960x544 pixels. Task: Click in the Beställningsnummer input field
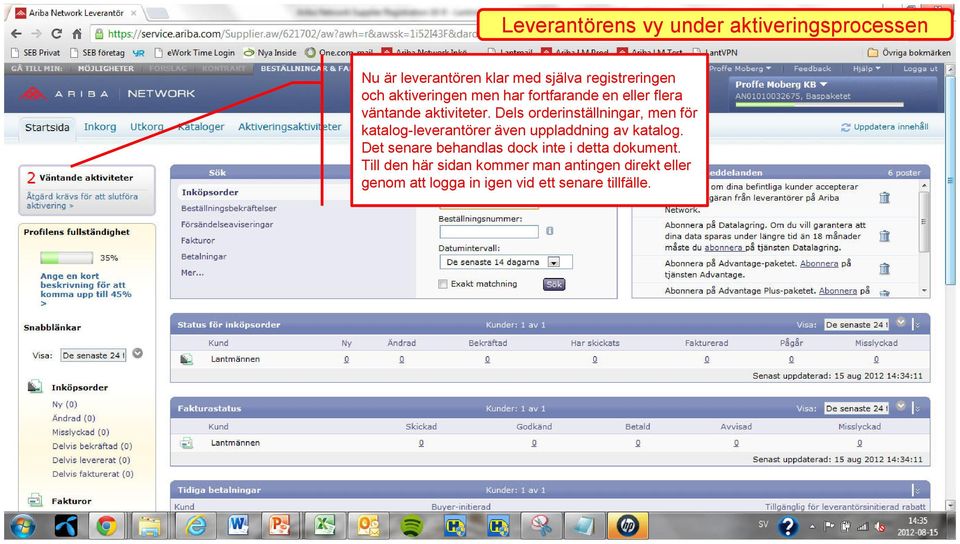[489, 231]
